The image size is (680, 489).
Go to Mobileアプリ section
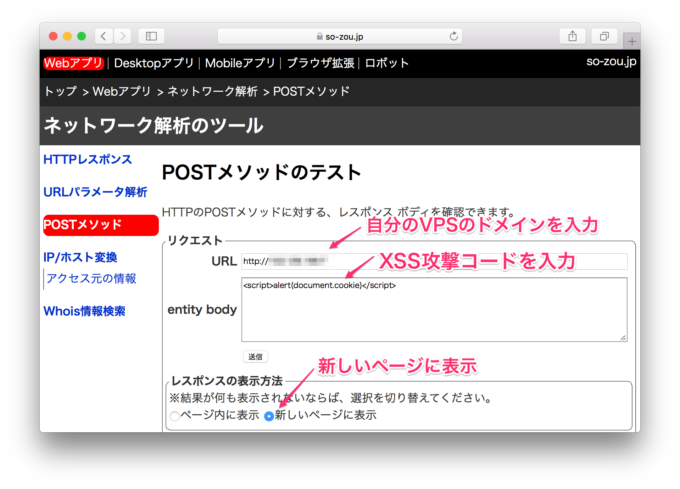(240, 63)
